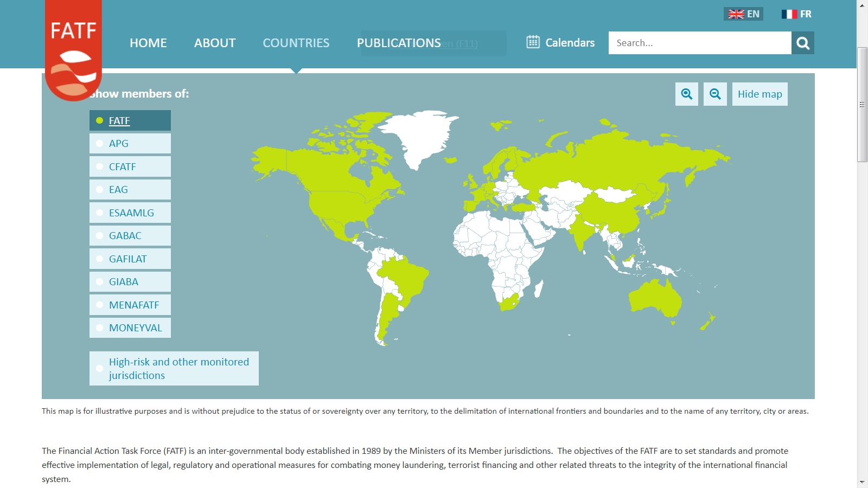The height and width of the screenshot is (488, 868).
Task: Select the FATF members radio option
Action: pyautogui.click(x=130, y=120)
